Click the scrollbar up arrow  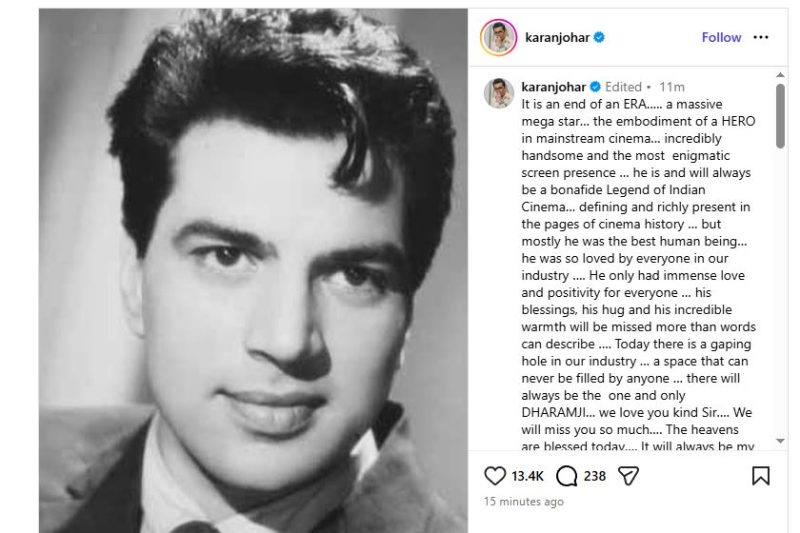[x=780, y=75]
